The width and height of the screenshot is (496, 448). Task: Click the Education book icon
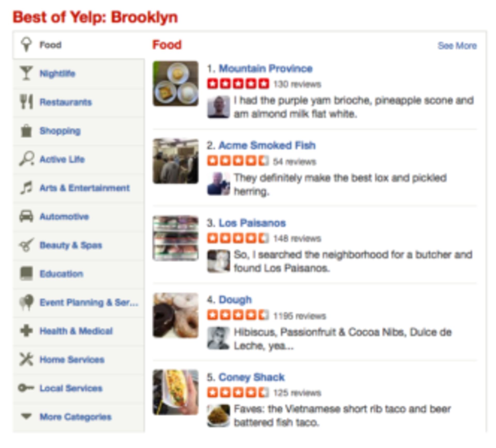pyautogui.click(x=26, y=273)
